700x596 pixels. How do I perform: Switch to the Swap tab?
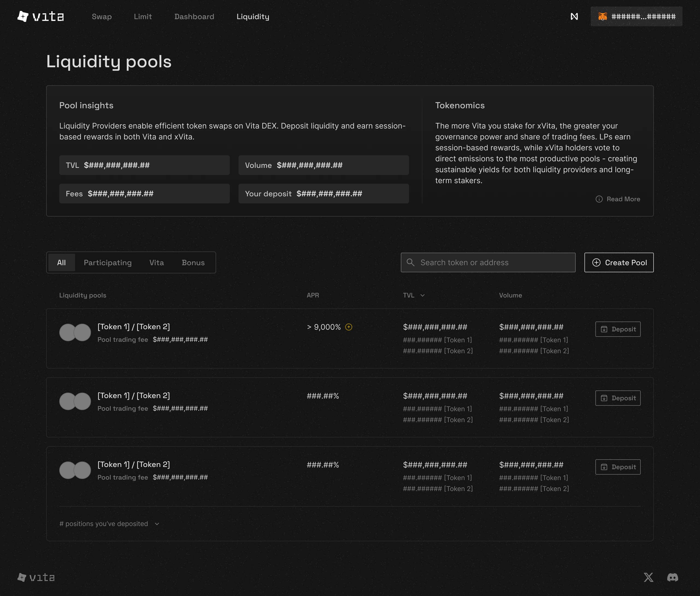[101, 16]
